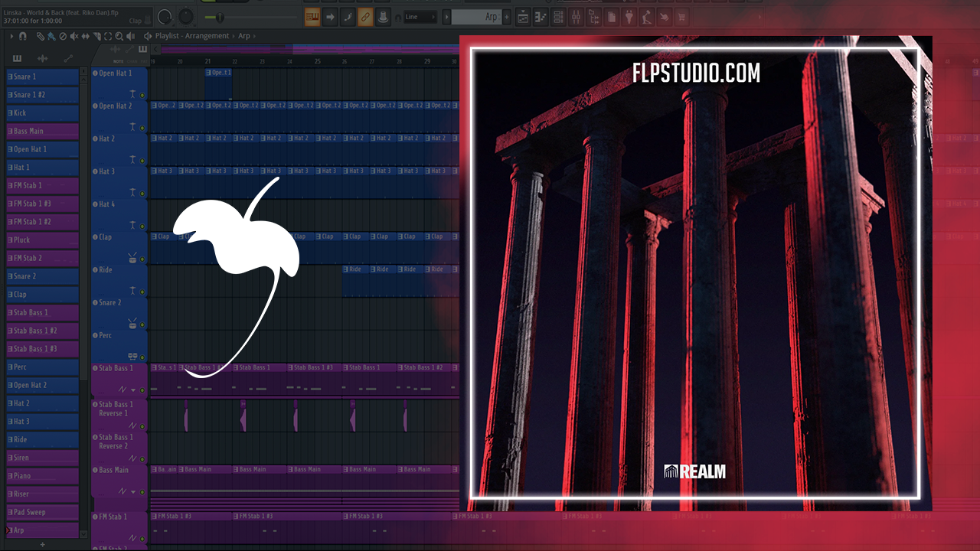Open the Line snap dropdown
The width and height of the screenshot is (980, 551).
420,17
